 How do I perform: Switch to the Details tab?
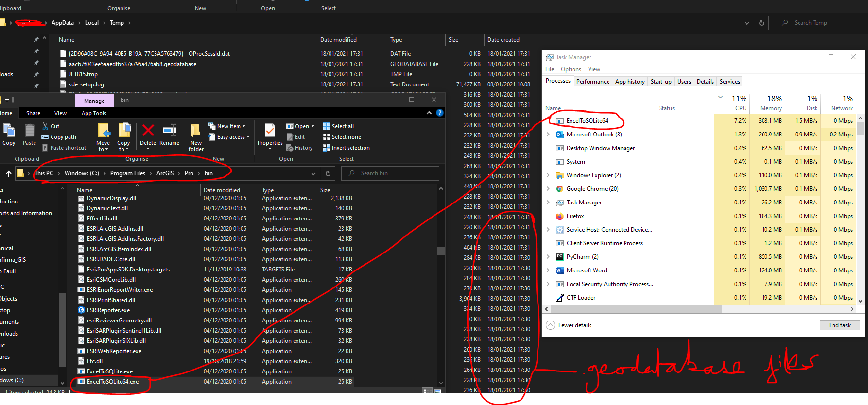click(x=705, y=82)
